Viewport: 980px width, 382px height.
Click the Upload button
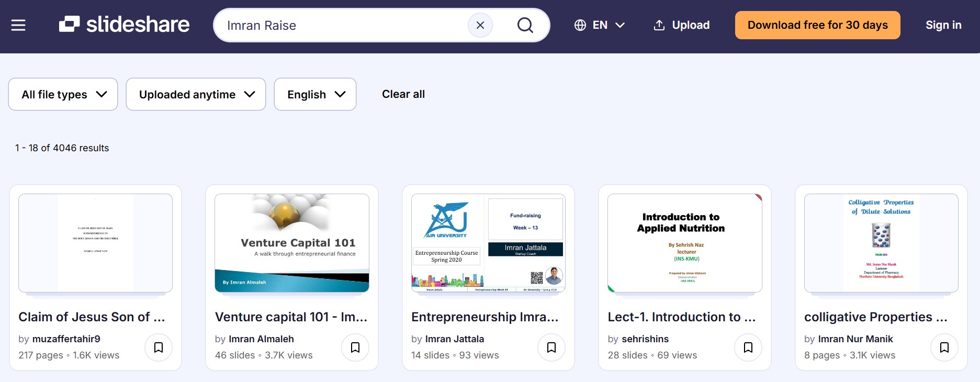682,25
